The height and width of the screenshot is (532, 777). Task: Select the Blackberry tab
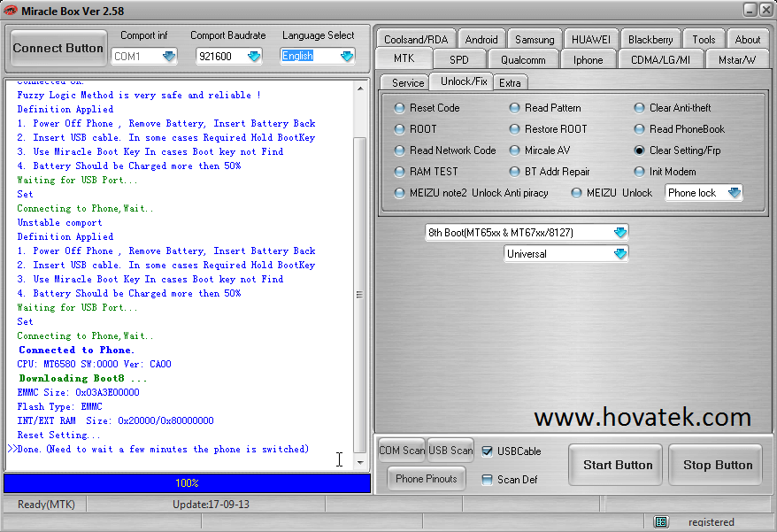pyautogui.click(x=650, y=39)
